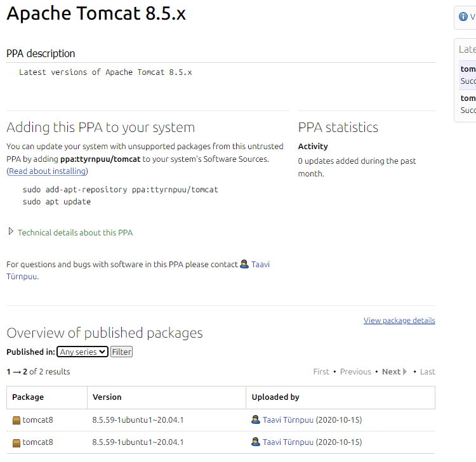This screenshot has width=476, height=462.
Task: Click the Activity label
Action: 313,147
